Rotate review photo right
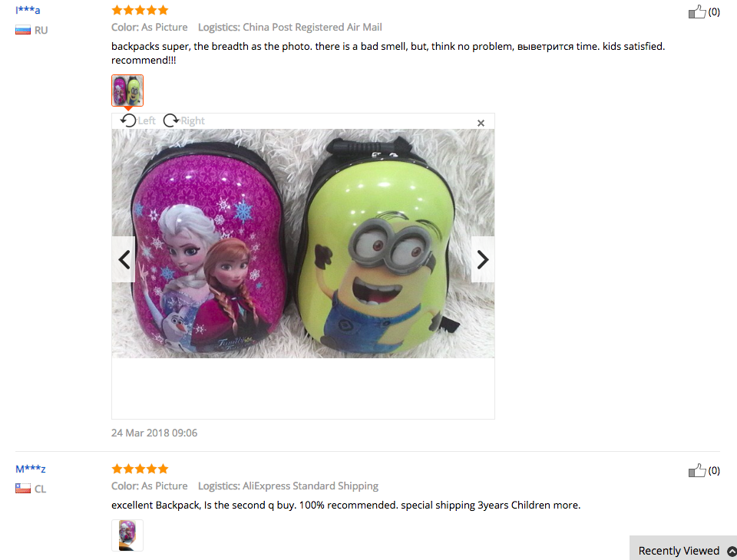Screen dimensions: 737x560 tap(183, 120)
